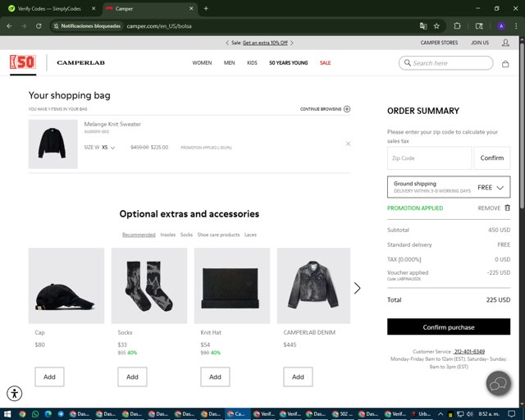Open the CAMPERLAB DENIM jacket image

coord(313,285)
